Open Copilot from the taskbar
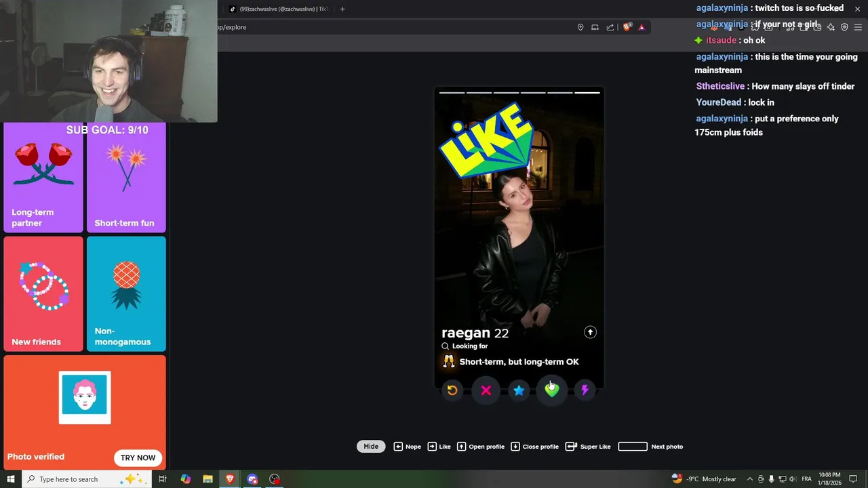Screen dimensions: 868x488 186,479
